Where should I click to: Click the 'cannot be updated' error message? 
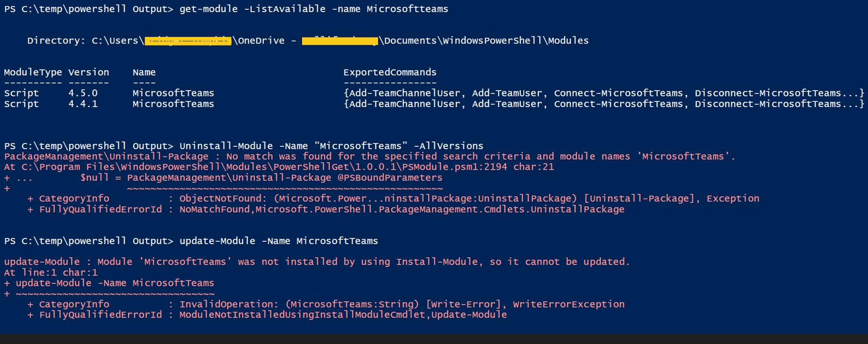pyautogui.click(x=317, y=262)
